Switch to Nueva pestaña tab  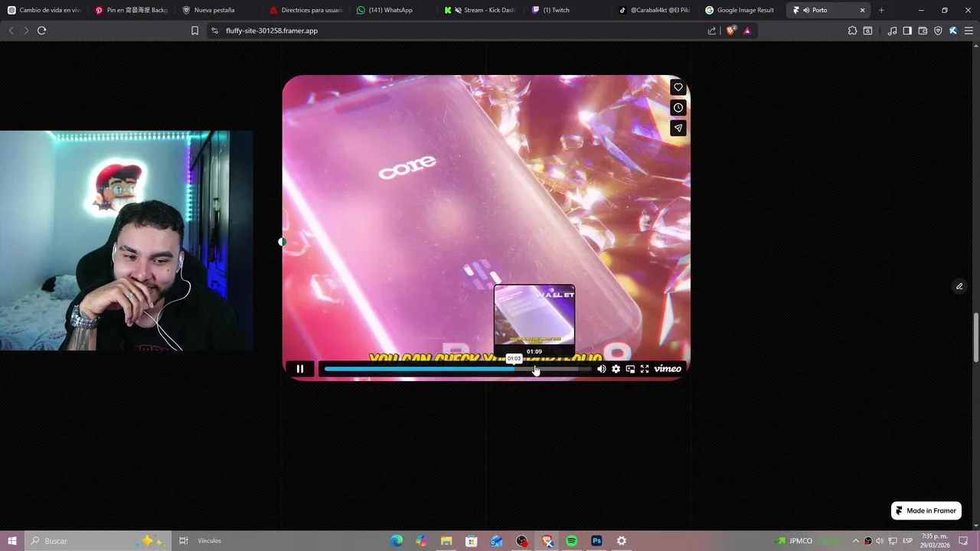coord(219,10)
